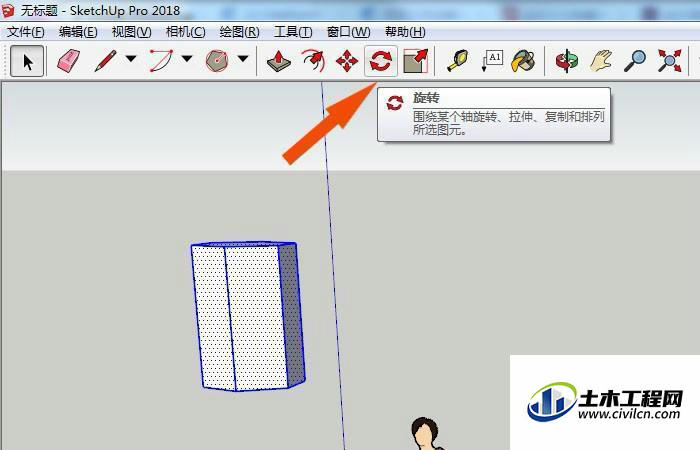
Task: Open the 绘图(R) menu
Action: point(239,32)
